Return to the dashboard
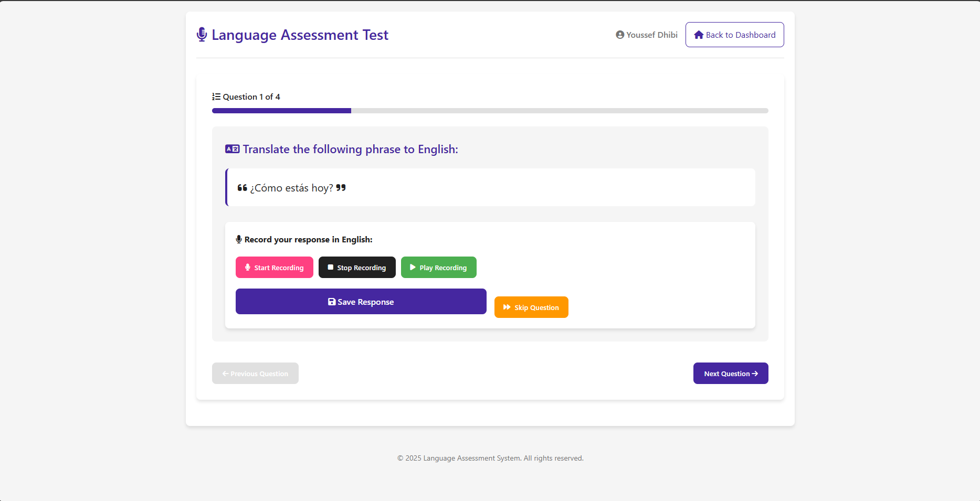This screenshot has height=501, width=980. pyautogui.click(x=734, y=35)
